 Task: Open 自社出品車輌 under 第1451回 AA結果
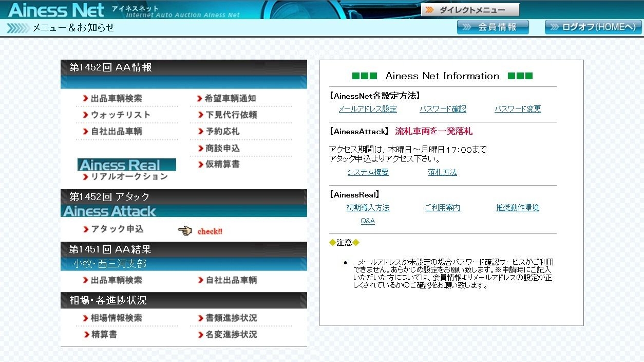(x=228, y=280)
